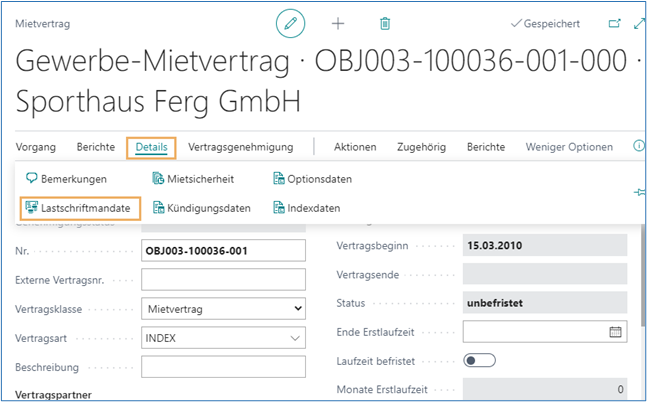Screen dimensions: 647x402
Task: Open the Vertragsklasse dropdown
Action: click(x=223, y=309)
